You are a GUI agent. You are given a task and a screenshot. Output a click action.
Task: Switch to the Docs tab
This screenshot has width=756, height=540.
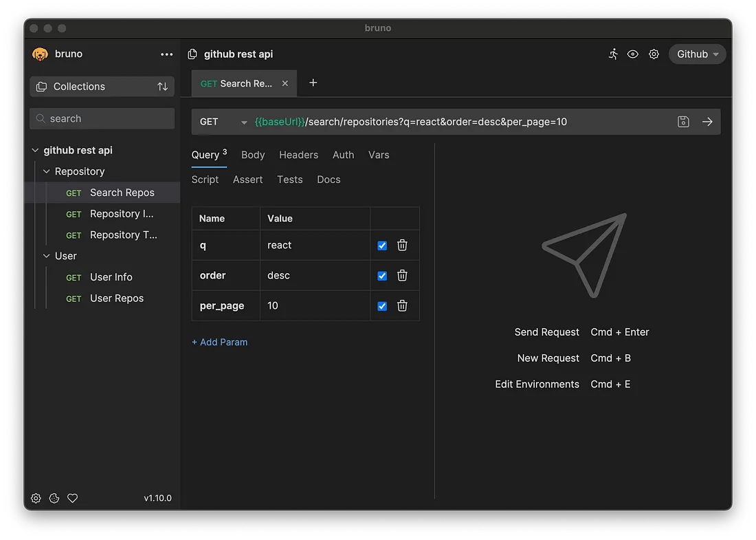pyautogui.click(x=329, y=180)
